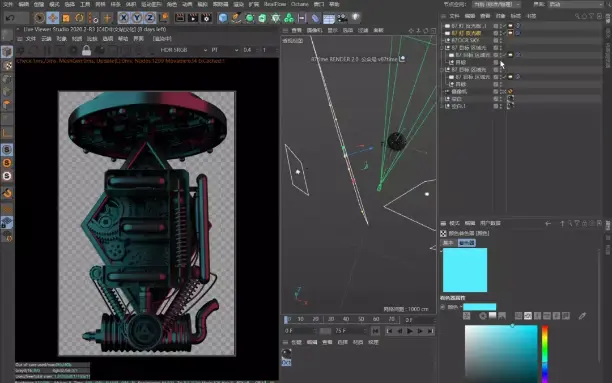Image resolution: width=612 pixels, height=383 pixels.
Task: Collapse first target area light group
Action: (443, 48)
